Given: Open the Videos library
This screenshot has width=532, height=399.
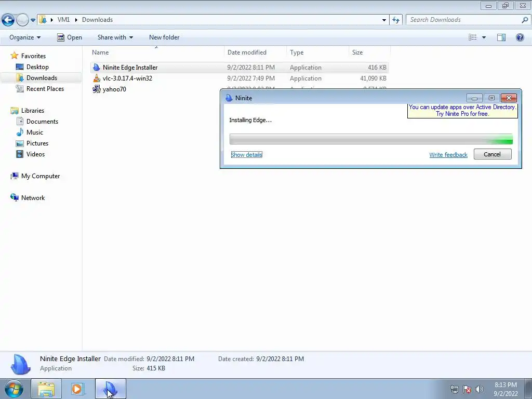Looking at the screenshot, I should pyautogui.click(x=35, y=154).
